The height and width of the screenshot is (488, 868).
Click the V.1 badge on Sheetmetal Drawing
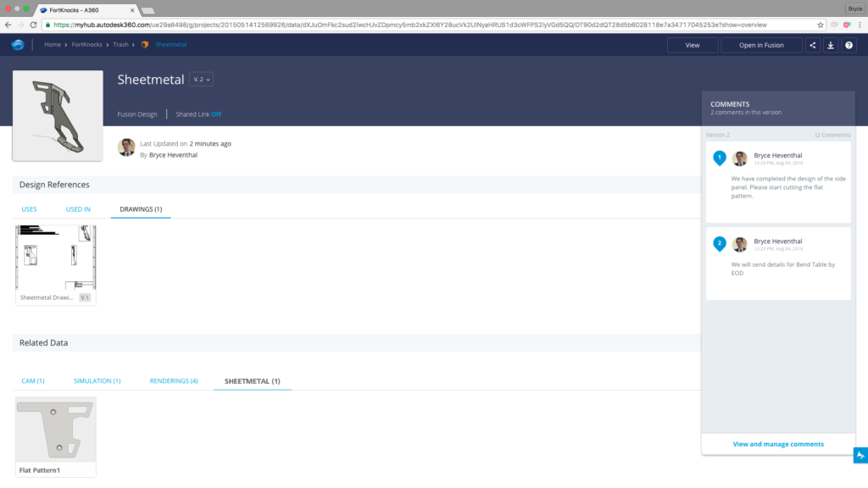(x=85, y=297)
